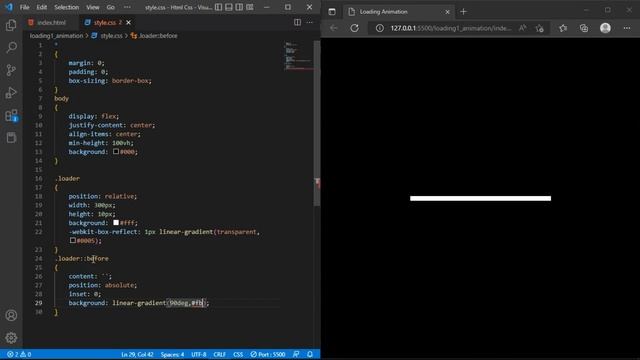Click on 'box-sizing: border-box;' line
The image size is (640, 360).
(x=110, y=80)
